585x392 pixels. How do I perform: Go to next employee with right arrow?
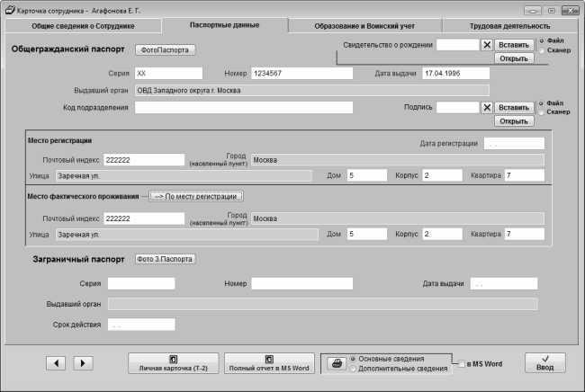(83, 363)
